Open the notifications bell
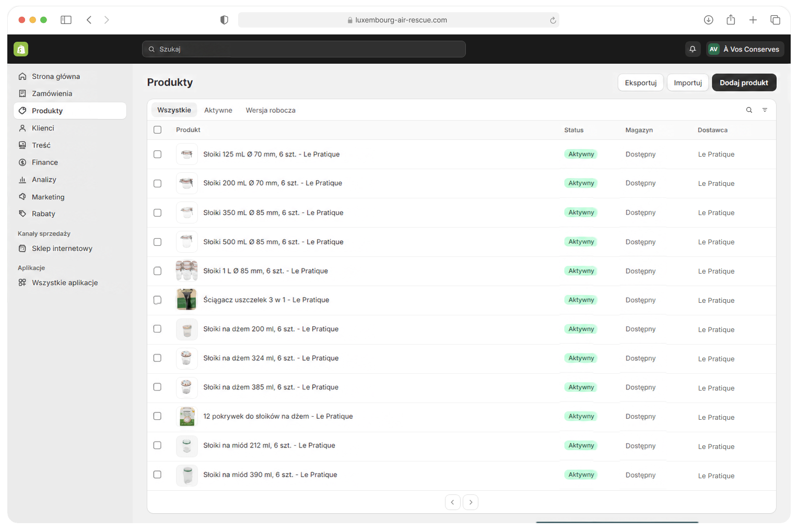This screenshot has width=798, height=532. click(693, 49)
